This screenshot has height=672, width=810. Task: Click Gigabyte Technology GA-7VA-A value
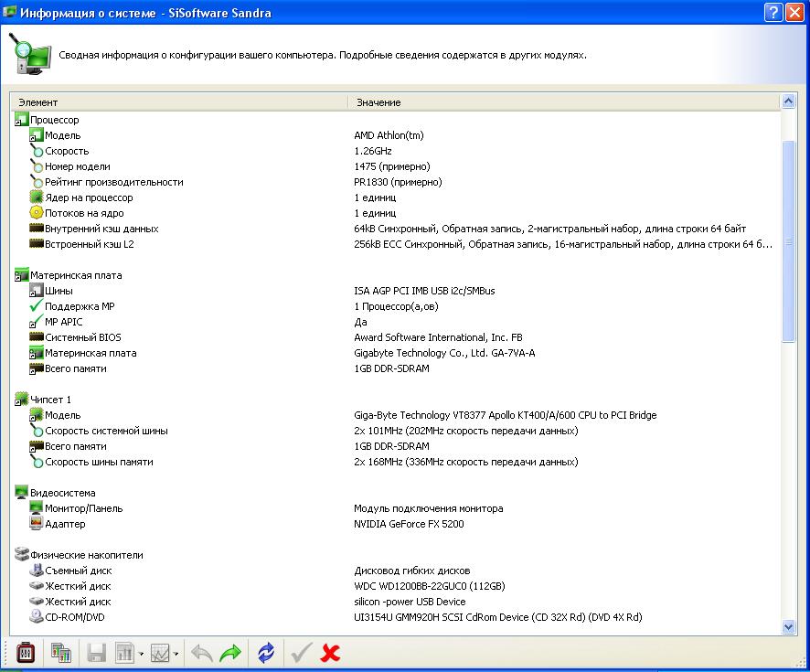444,353
